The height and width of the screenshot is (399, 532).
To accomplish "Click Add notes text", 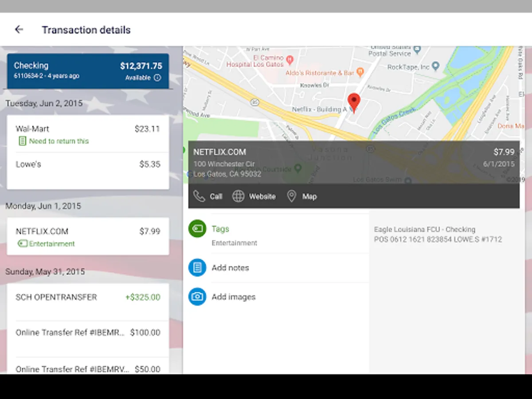I will pos(230,268).
